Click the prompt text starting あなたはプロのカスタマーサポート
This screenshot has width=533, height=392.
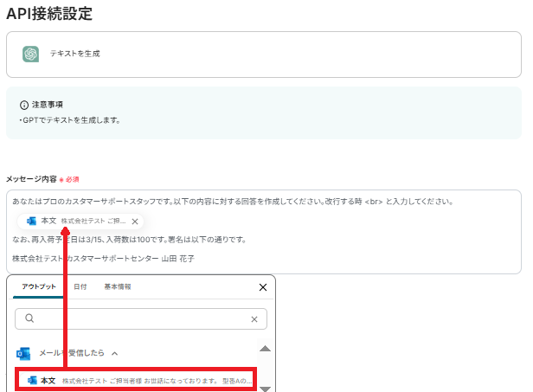(x=233, y=202)
